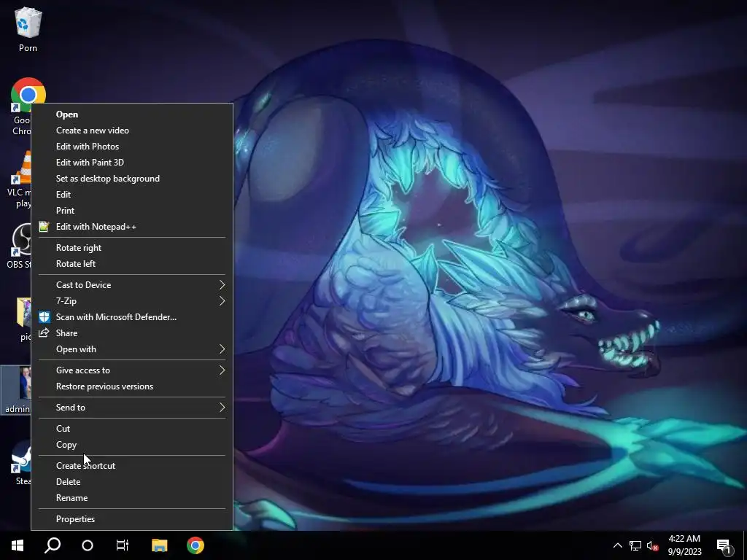Choose Delete in context menu

(132, 482)
